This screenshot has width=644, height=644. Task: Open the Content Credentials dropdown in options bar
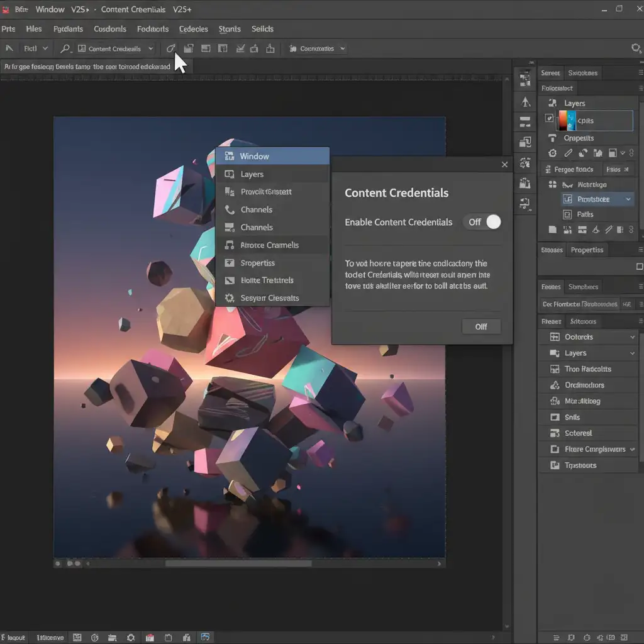tap(150, 48)
